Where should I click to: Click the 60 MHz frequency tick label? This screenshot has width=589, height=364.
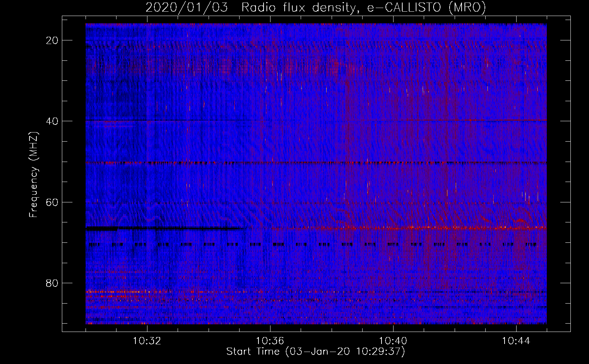pos(52,202)
